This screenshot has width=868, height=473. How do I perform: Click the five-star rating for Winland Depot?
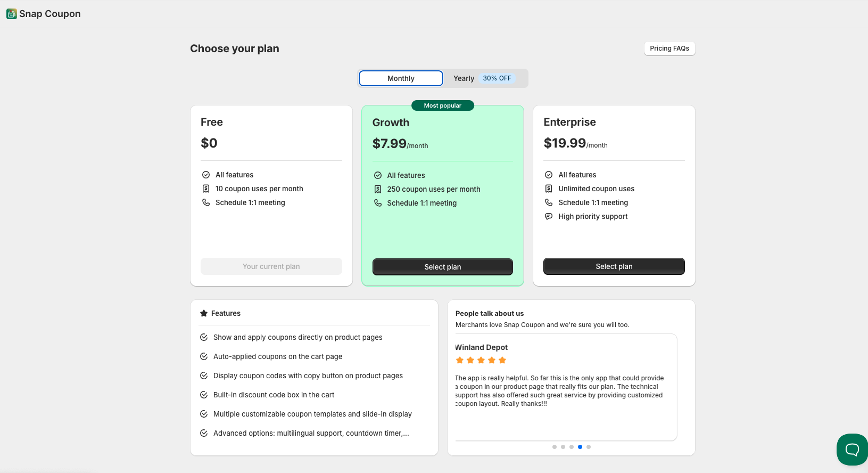(x=481, y=361)
